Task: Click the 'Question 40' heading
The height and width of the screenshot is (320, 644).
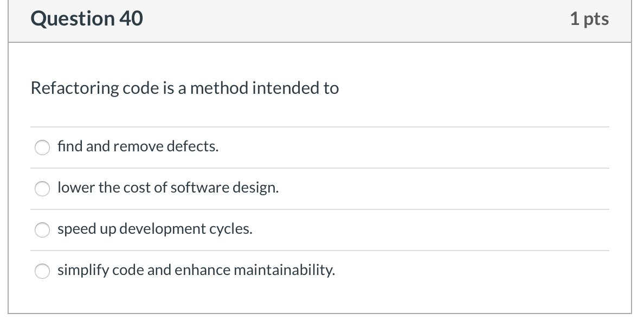Action: (x=87, y=18)
